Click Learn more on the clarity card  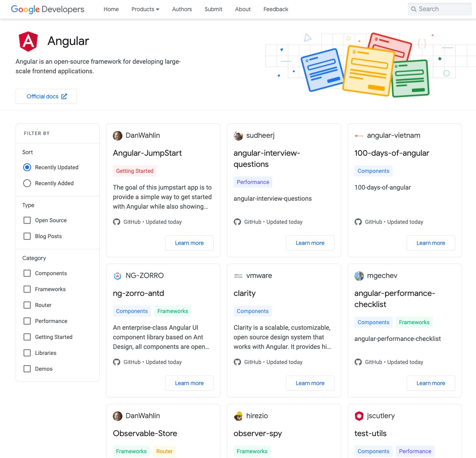coord(310,383)
